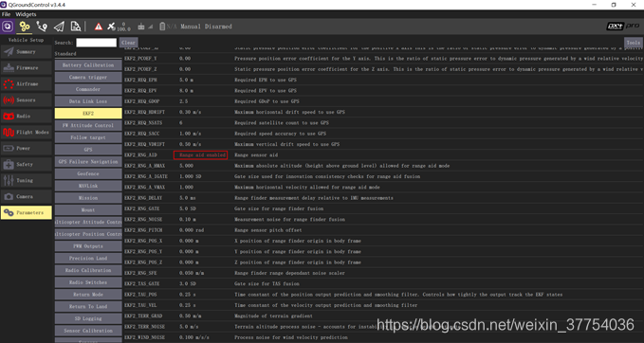Viewport: 644px width, 343px height.
Task: Open the Analyze view document icon
Action: (x=76, y=27)
